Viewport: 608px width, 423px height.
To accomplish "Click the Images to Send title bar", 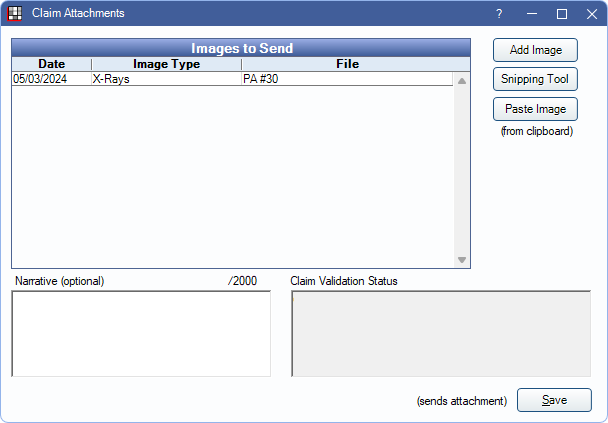I will coord(241,48).
